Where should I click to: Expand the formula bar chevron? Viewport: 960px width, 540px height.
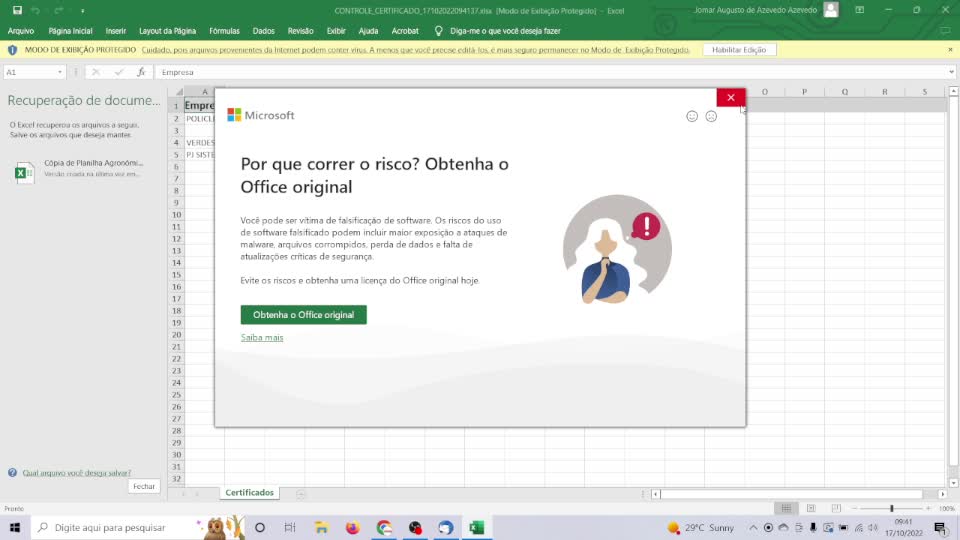(x=951, y=72)
